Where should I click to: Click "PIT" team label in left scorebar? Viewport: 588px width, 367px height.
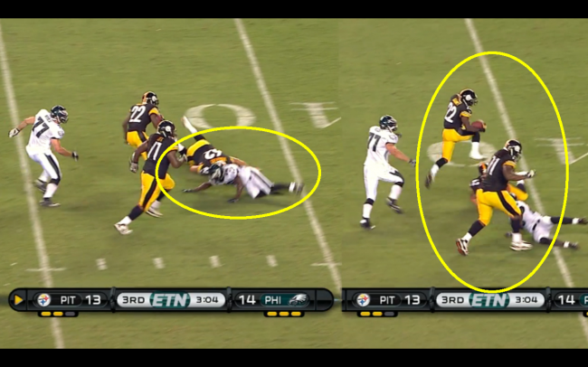coord(68,300)
